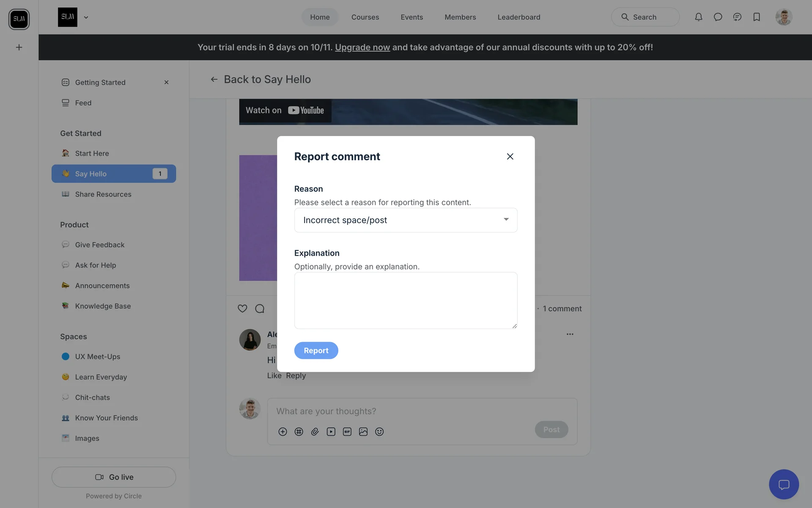Viewport: 812px width, 508px height.
Task: Dismiss Getting Started sidebar item
Action: click(x=166, y=82)
